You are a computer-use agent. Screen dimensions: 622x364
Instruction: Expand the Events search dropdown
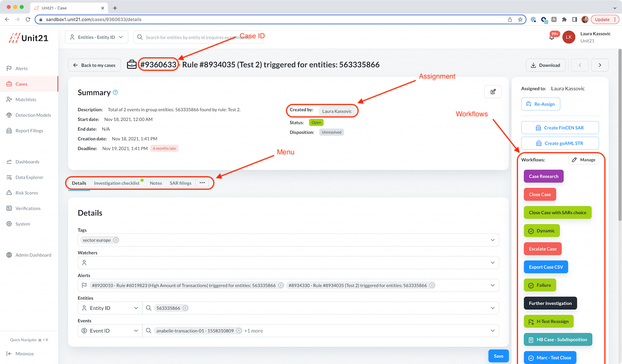pos(493,331)
